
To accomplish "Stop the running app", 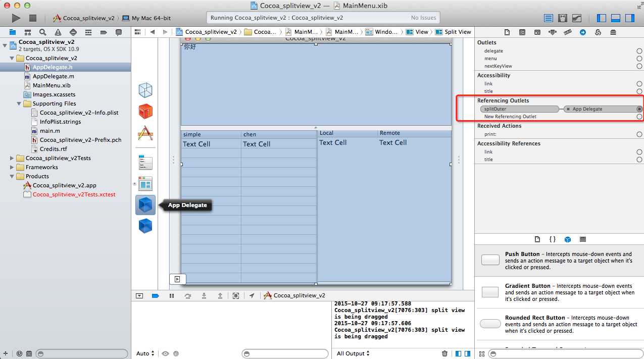I will tap(33, 18).
